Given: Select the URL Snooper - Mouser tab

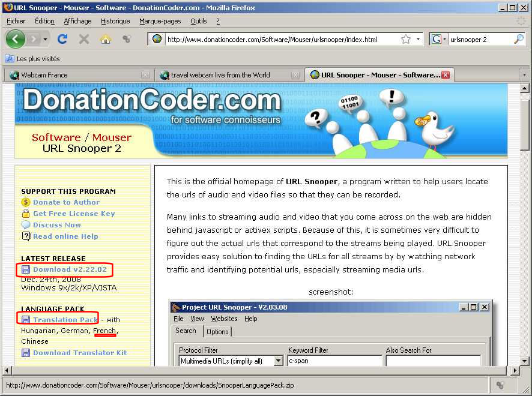Looking at the screenshot, I should (379, 75).
